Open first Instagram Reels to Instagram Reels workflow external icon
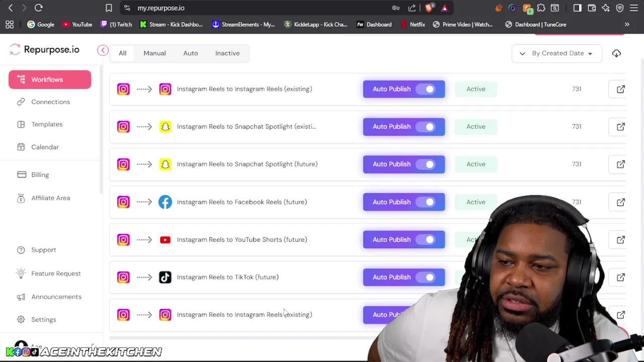Image resolution: width=644 pixels, height=362 pixels. point(621,89)
